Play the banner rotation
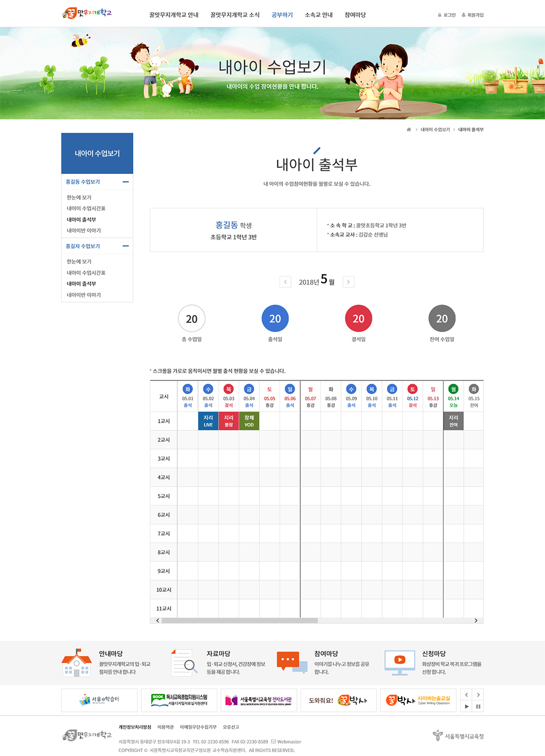This screenshot has width=545, height=756. coord(466,706)
